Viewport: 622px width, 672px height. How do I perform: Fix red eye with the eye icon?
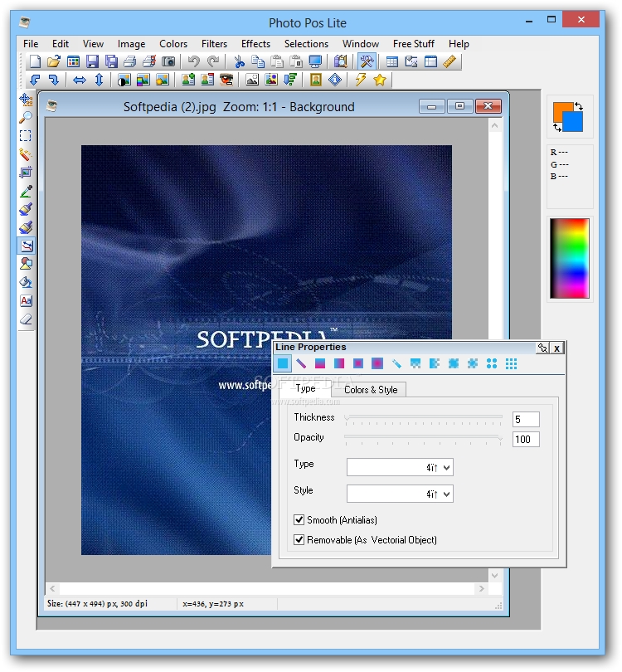[226, 80]
